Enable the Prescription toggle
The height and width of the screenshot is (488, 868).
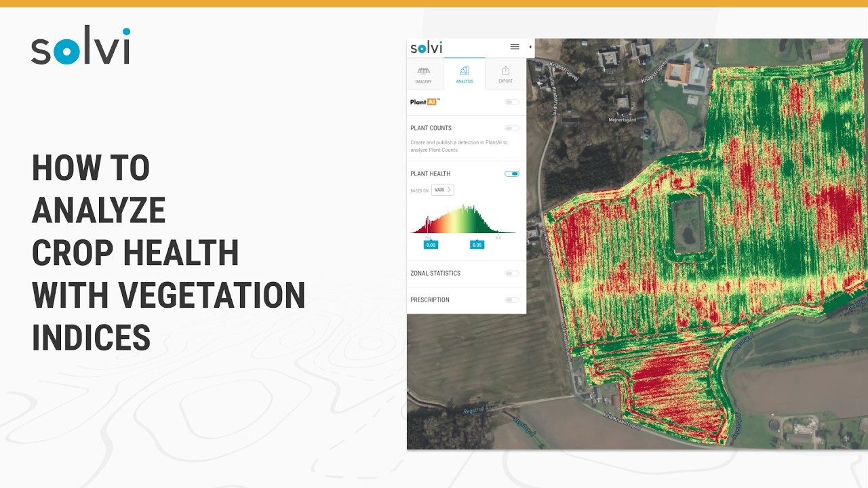(512, 300)
